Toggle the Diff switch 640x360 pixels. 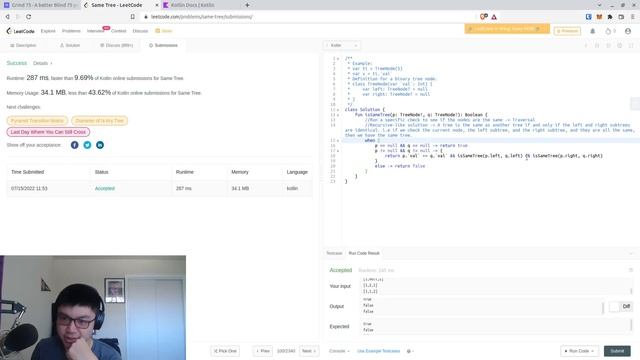pyautogui.click(x=620, y=306)
